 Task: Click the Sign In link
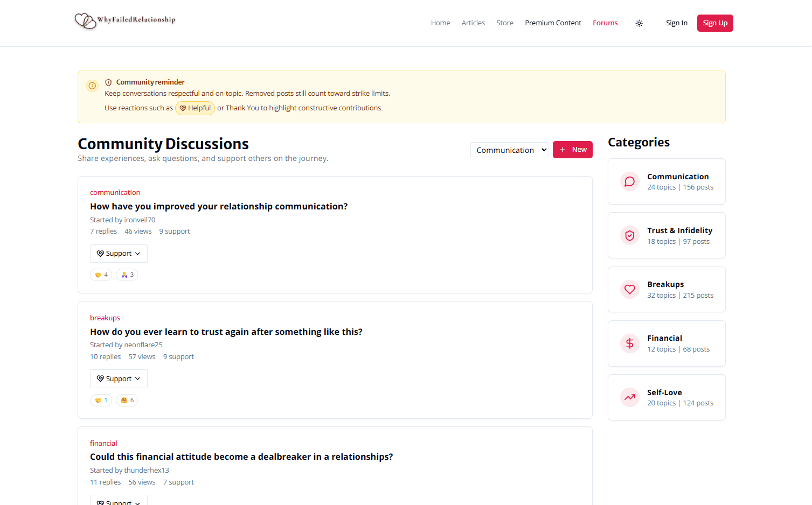click(677, 23)
